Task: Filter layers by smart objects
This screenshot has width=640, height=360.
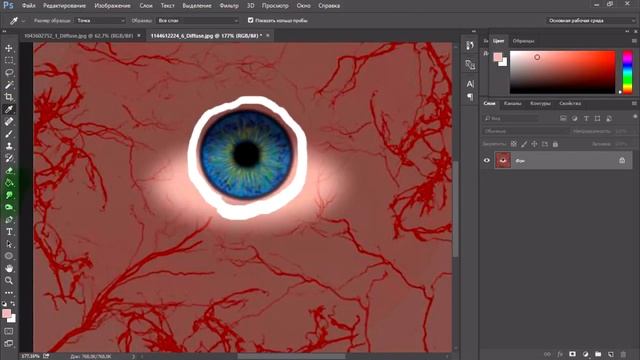Action: pos(609,118)
